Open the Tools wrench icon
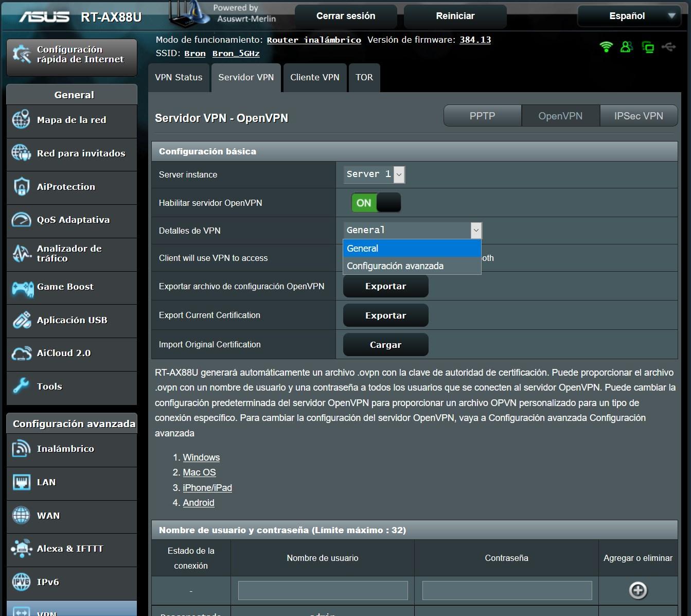 pos(21,386)
